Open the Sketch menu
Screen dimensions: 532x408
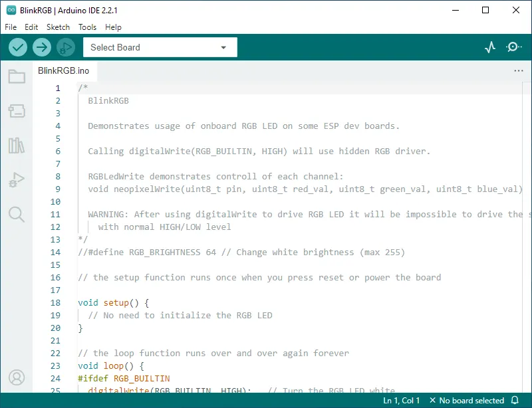[58, 27]
